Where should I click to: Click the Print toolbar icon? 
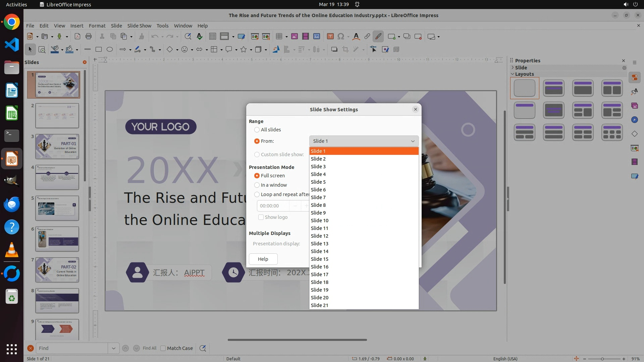coord(89,37)
